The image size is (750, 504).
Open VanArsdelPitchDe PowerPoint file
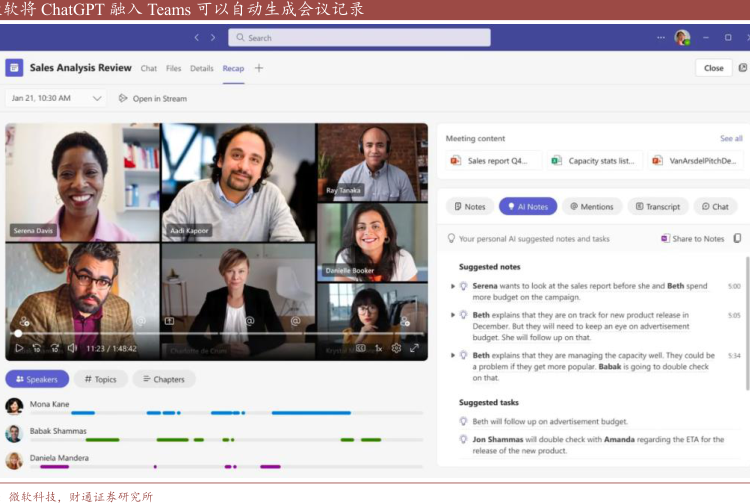point(696,161)
